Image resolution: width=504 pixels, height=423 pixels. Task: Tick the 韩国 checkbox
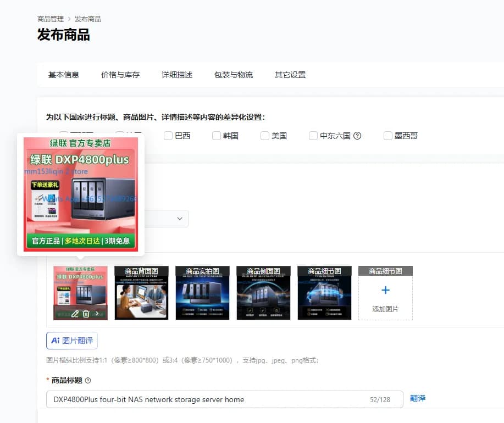pyautogui.click(x=217, y=136)
